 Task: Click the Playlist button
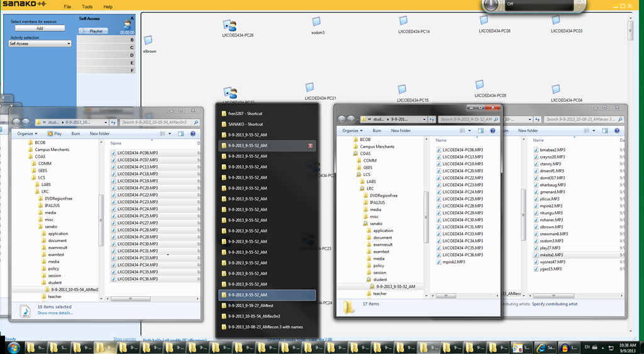click(x=94, y=31)
